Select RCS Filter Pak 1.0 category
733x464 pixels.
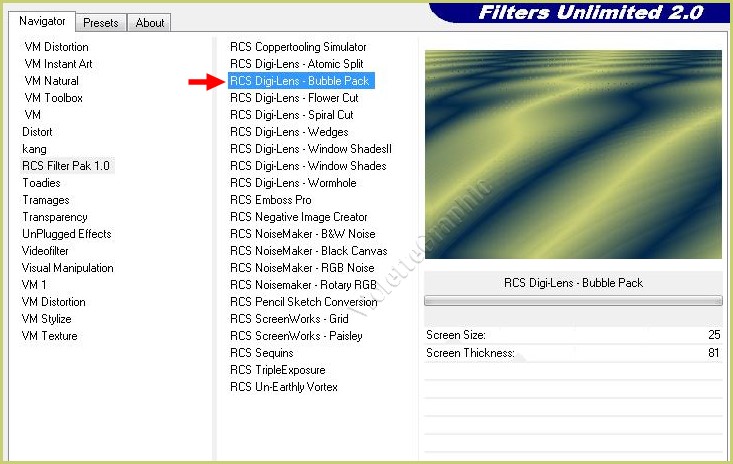coord(66,166)
